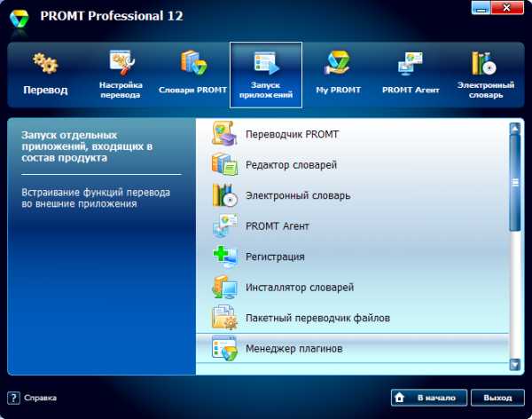Viewport: 532px width, 419px height.
Task: Click the scrollbar down arrow
Action: [x=514, y=365]
